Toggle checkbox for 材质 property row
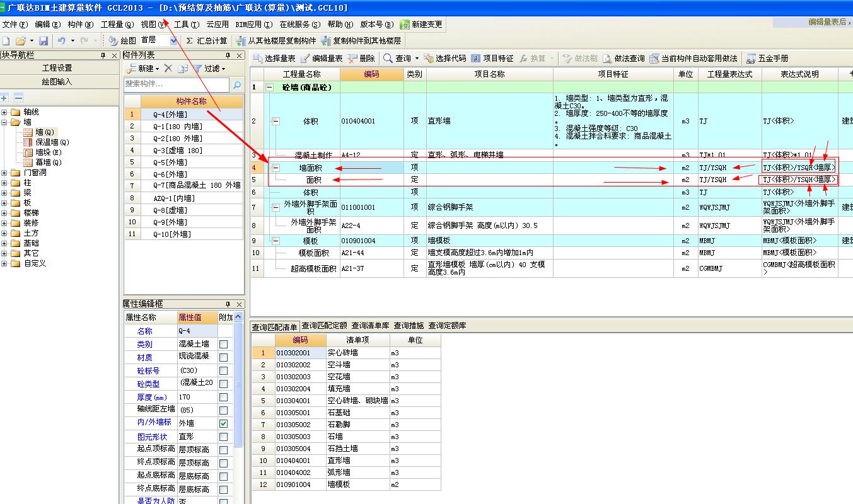Screen dimensions: 853x504 pos(223,357)
